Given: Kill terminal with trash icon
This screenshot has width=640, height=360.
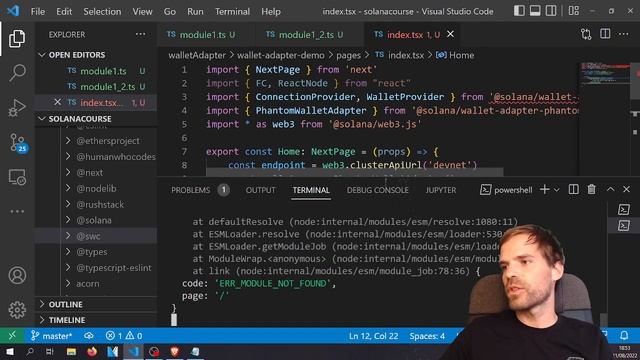Looking at the screenshot, I should pyautogui.click(x=591, y=189).
